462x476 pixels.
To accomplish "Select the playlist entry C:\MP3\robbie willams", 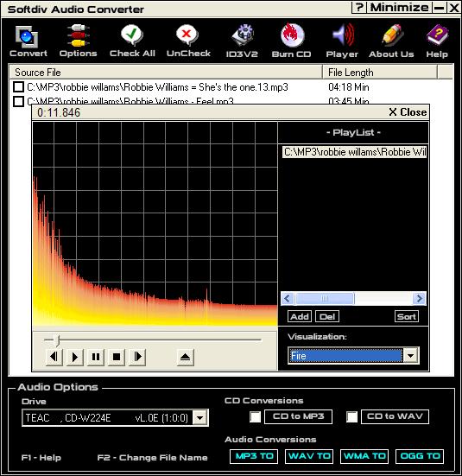I will (x=354, y=152).
